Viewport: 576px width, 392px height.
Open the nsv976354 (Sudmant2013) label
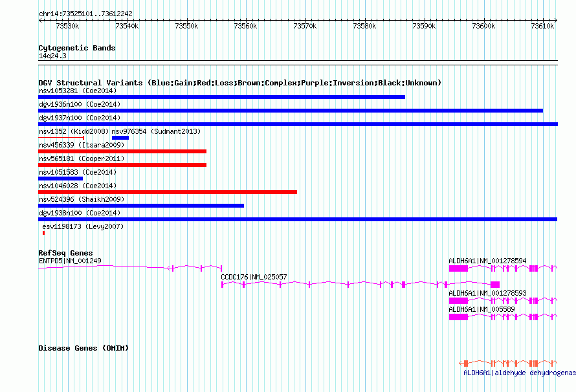pos(156,131)
